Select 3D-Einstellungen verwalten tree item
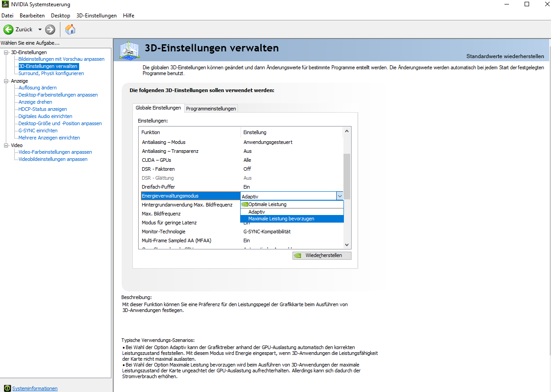This screenshot has height=392, width=551. point(48,66)
